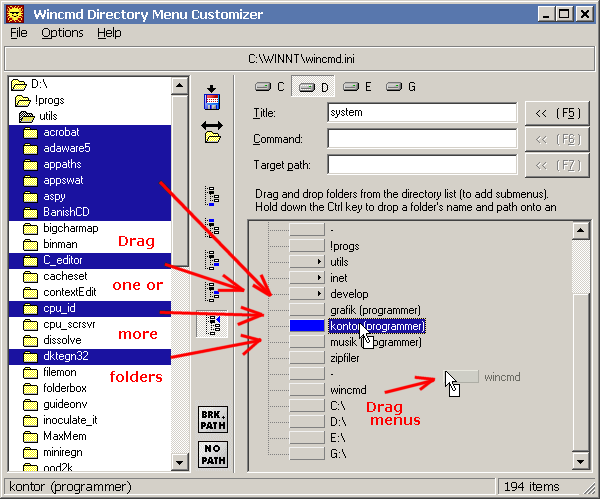Click up arrow of the directory list scrollbar
Image resolution: width=600 pixels, height=499 pixels.
[x=179, y=86]
